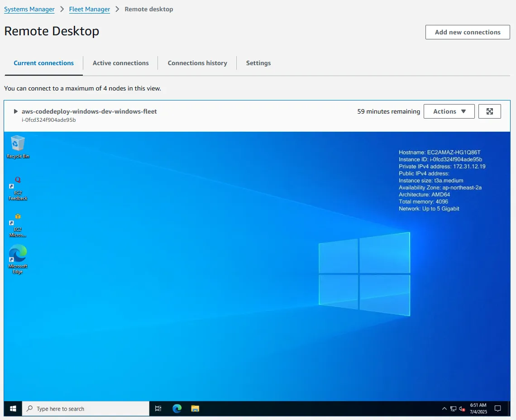Screen dimensions: 516x420
Task: Open Edge from the taskbar
Action: coord(177,408)
